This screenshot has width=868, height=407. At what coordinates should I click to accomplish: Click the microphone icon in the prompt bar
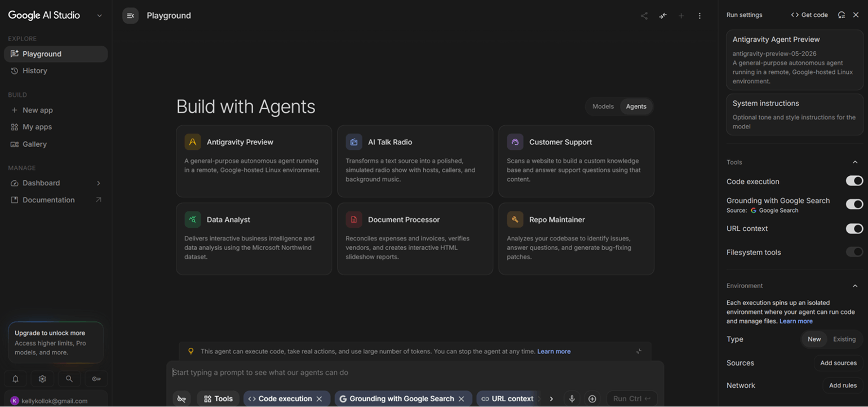(572, 399)
